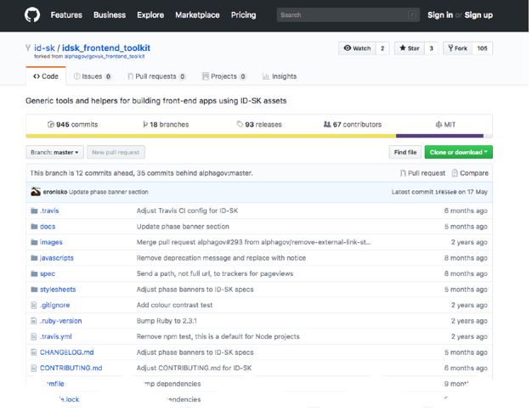
Task: Click the folder icon beside docs
Action: coord(33,227)
